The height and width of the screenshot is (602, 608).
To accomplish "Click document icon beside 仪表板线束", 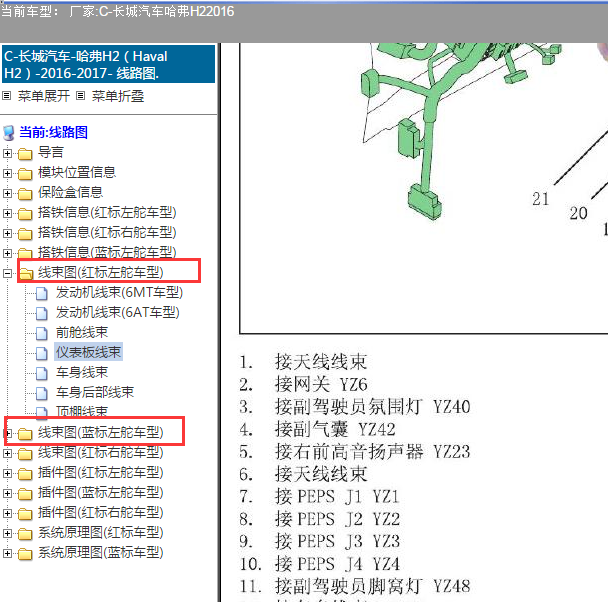I will coord(42,353).
